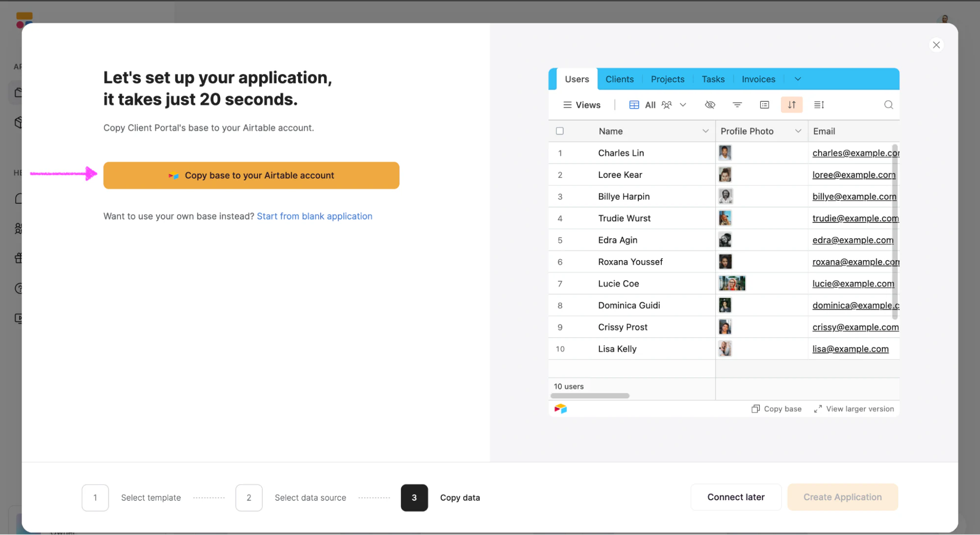The width and height of the screenshot is (980, 535).
Task: Expand the more tables chevron after Invoices
Action: 798,79
